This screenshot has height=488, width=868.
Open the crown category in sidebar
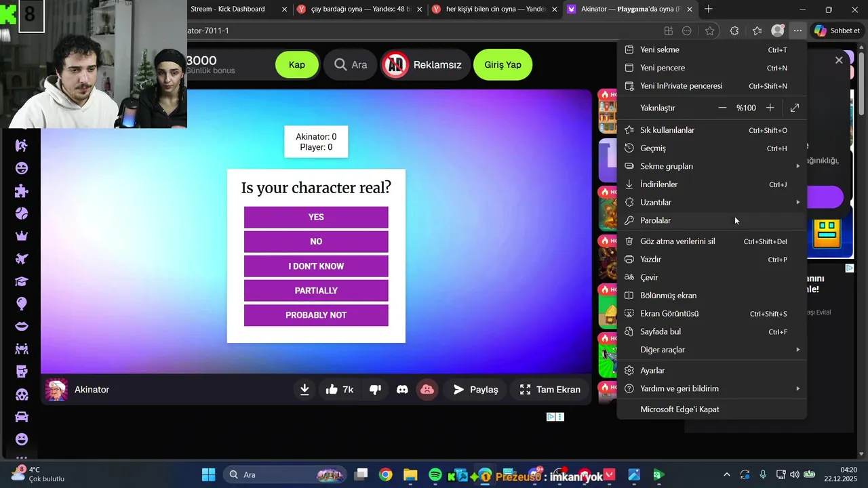tap(22, 236)
